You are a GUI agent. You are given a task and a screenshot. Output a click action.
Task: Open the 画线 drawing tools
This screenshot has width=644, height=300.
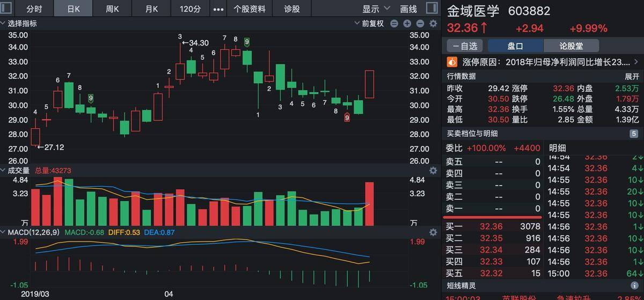(x=408, y=9)
